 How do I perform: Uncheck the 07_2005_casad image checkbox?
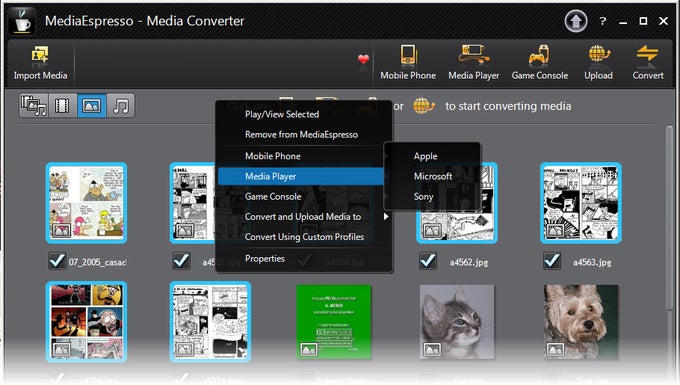(57, 261)
